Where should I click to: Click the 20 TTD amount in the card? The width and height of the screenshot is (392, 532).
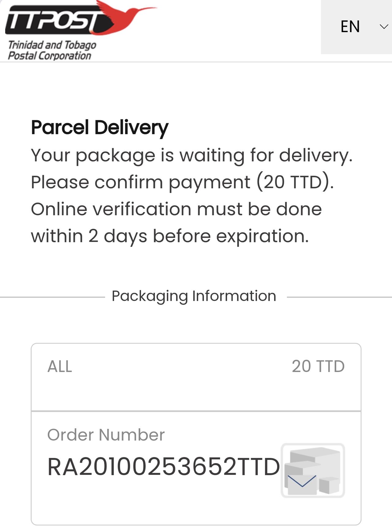[318, 366]
